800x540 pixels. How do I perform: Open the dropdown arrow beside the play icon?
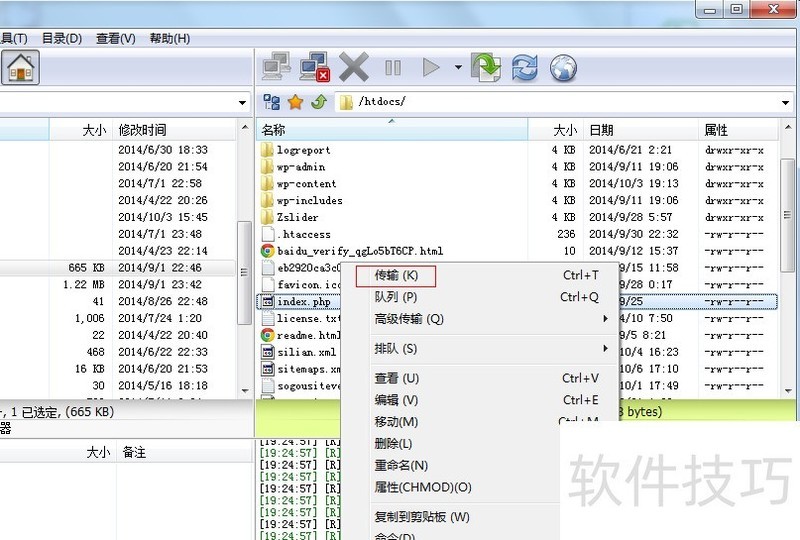tap(458, 68)
